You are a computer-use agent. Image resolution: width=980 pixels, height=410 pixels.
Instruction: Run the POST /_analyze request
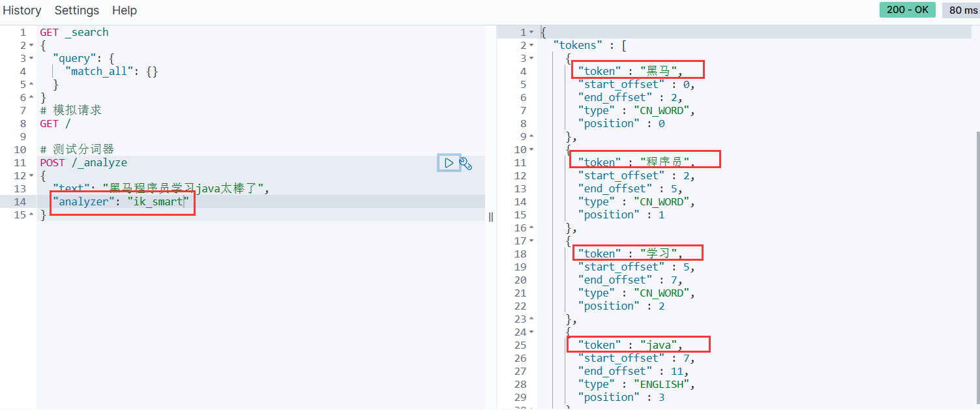(x=449, y=163)
